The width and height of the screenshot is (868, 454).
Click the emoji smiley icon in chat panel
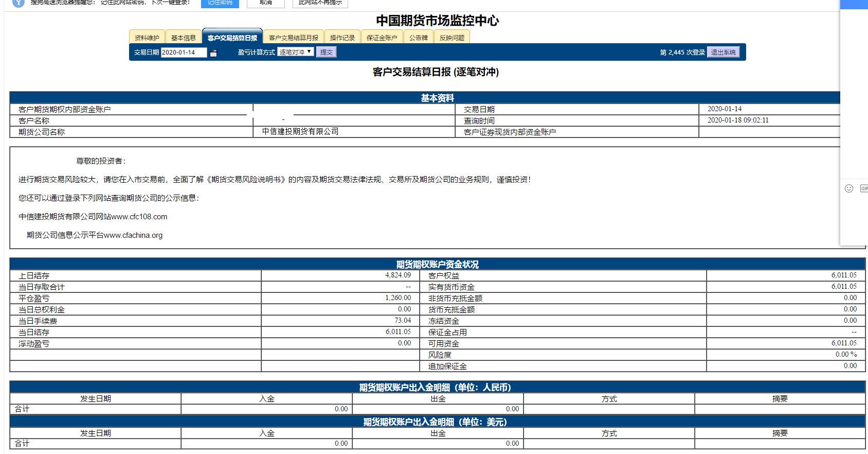point(849,188)
